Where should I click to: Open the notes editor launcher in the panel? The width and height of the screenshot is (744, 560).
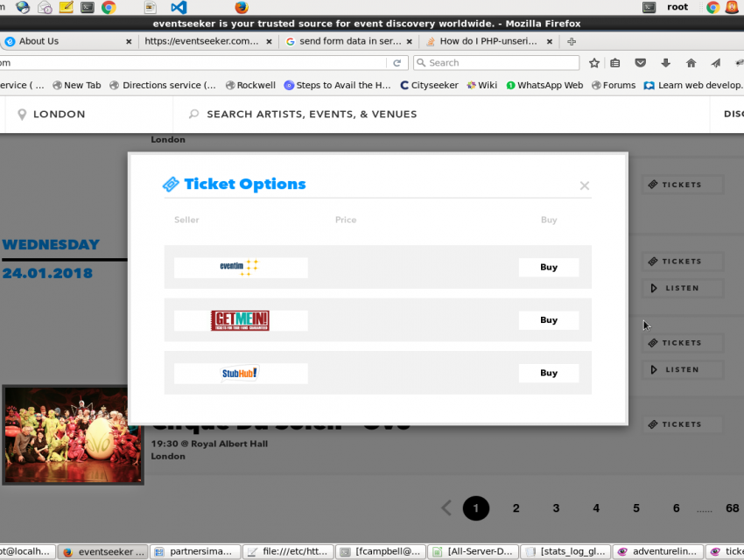(x=66, y=7)
